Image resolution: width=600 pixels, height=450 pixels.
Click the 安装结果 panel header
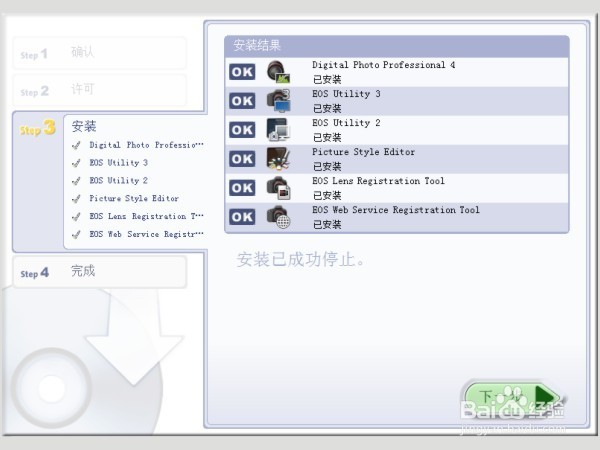tap(397, 46)
